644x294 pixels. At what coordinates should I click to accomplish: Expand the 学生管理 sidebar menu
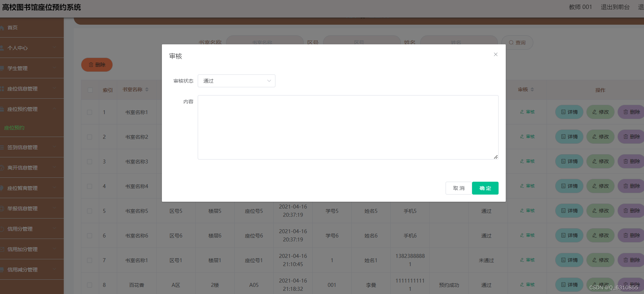pyautogui.click(x=32, y=68)
